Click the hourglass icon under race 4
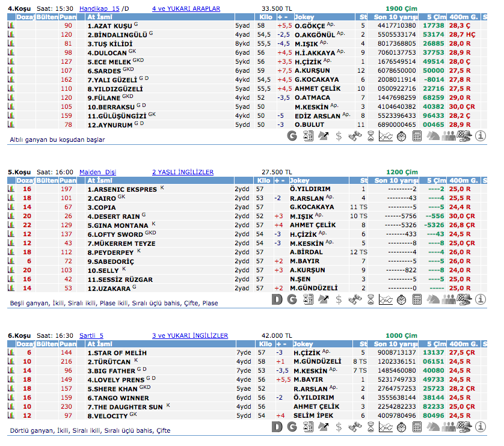504x446 pixels. click(x=370, y=136)
